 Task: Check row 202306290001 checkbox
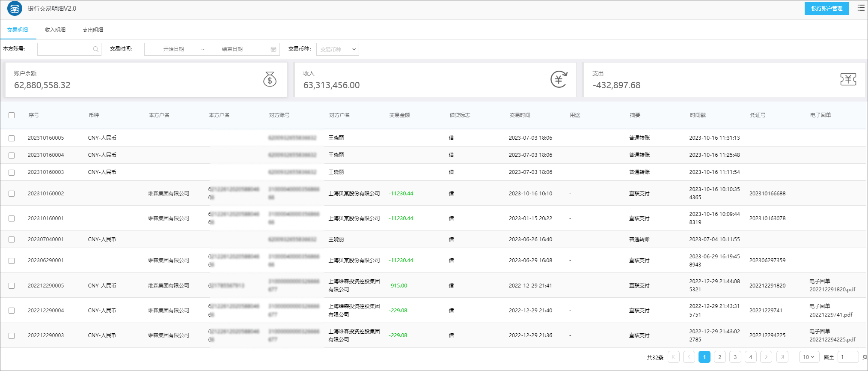pos(12,261)
